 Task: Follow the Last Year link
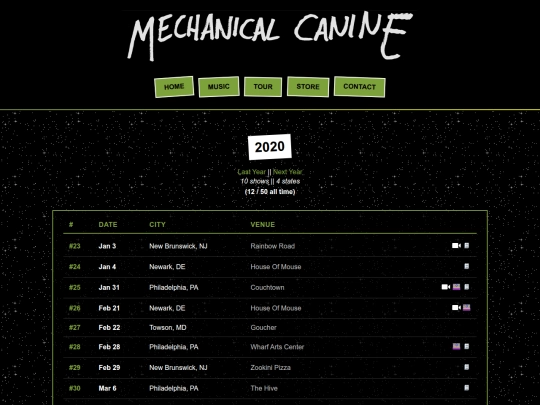[252, 172]
